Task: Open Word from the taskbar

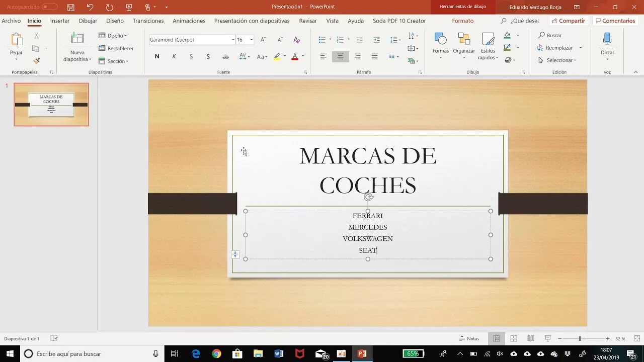Action: (x=279, y=353)
